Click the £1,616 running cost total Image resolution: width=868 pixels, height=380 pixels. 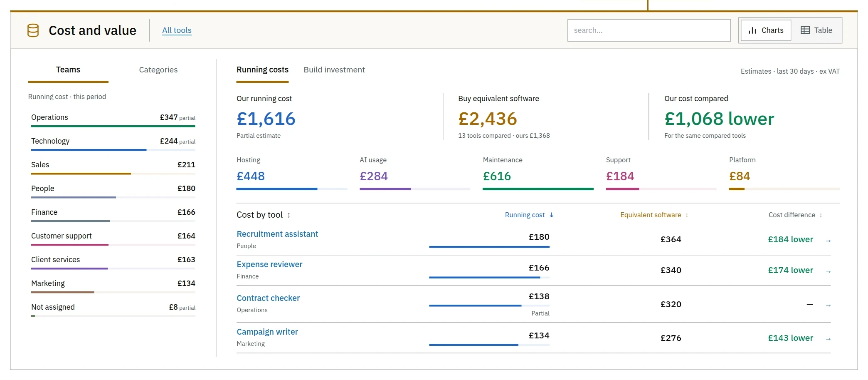pyautogui.click(x=266, y=119)
